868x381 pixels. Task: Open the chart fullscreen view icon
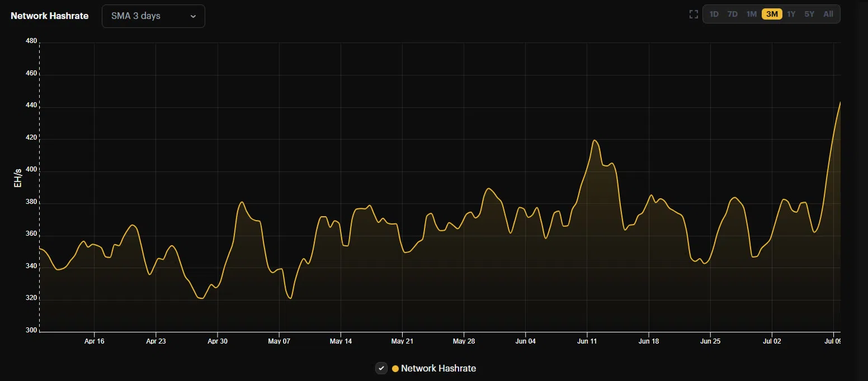(694, 15)
